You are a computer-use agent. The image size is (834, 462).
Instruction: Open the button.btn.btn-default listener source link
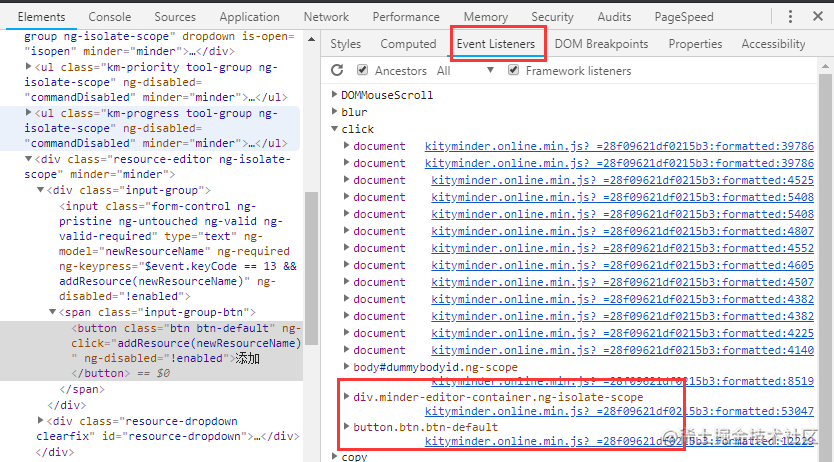tap(619, 441)
